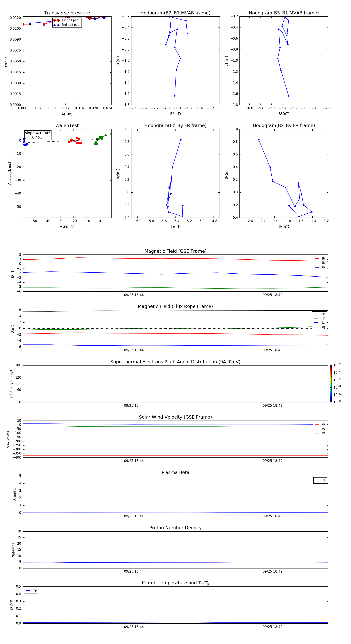Viewport: 351px width, 644px height.
Task: Click the Bz entry in GSE magnetic field legend
Action: 320,268
